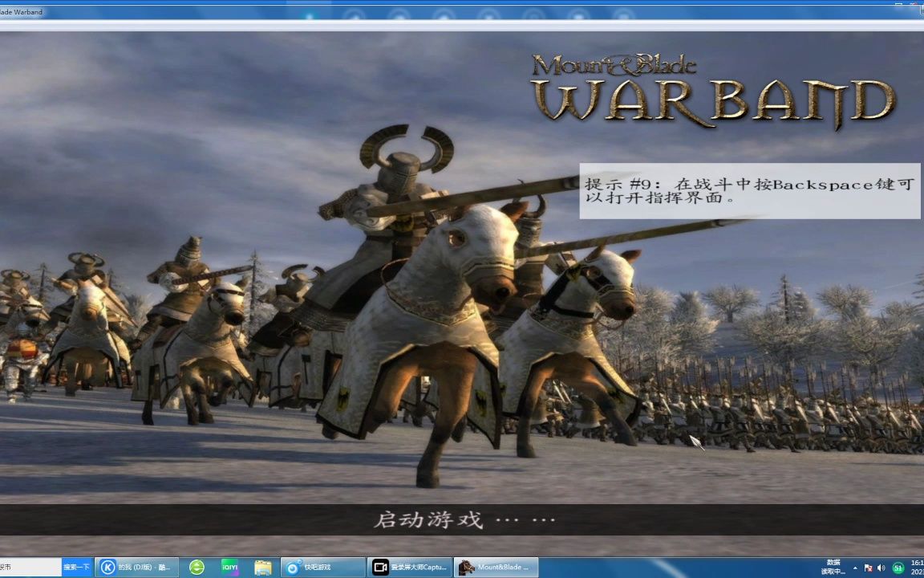Launch the green 360 browser taskbar icon
The image size is (924, 578).
(197, 568)
